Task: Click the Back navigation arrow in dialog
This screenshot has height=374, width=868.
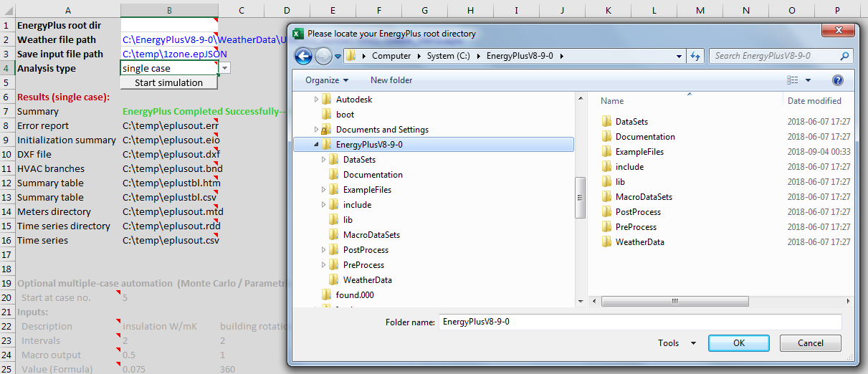Action: pyautogui.click(x=303, y=56)
